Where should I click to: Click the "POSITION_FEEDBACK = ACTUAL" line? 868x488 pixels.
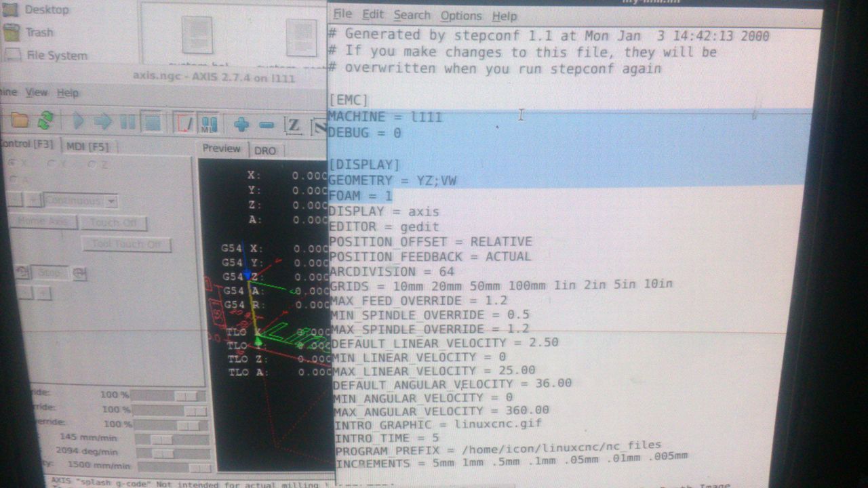pyautogui.click(x=431, y=256)
